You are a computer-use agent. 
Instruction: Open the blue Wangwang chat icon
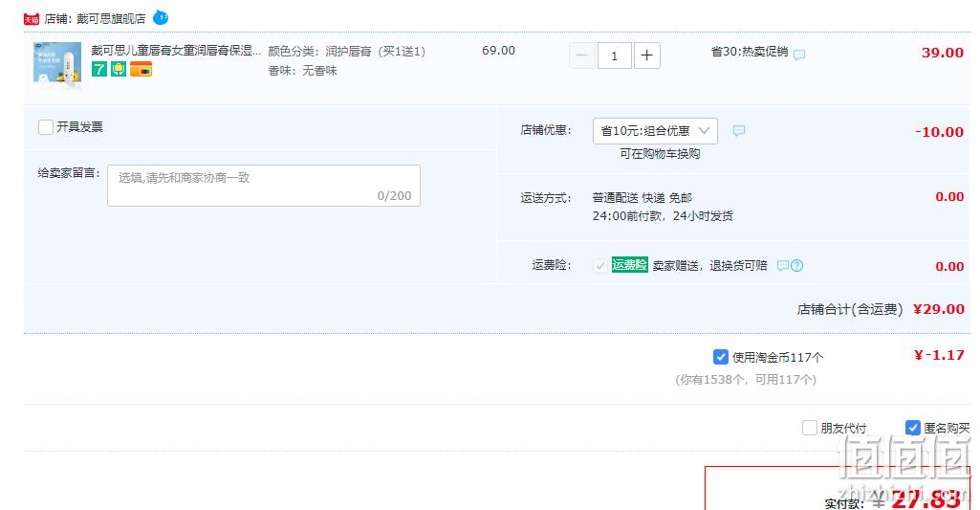tap(161, 17)
